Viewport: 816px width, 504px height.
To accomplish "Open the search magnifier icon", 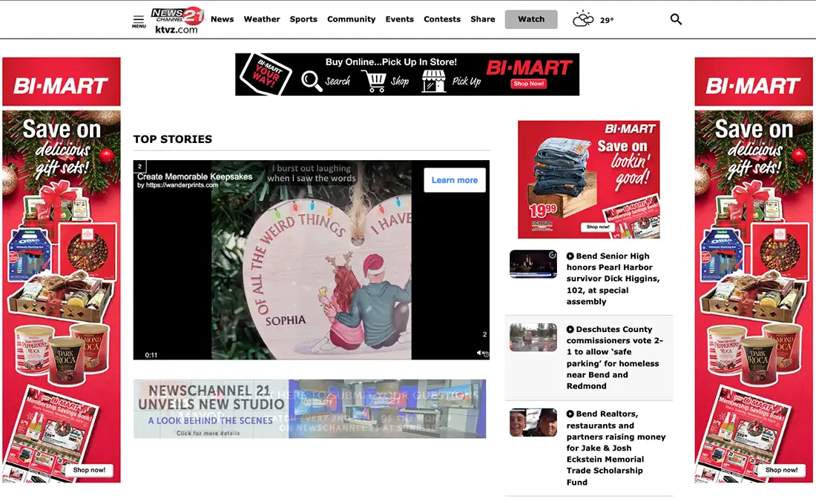I will [676, 19].
